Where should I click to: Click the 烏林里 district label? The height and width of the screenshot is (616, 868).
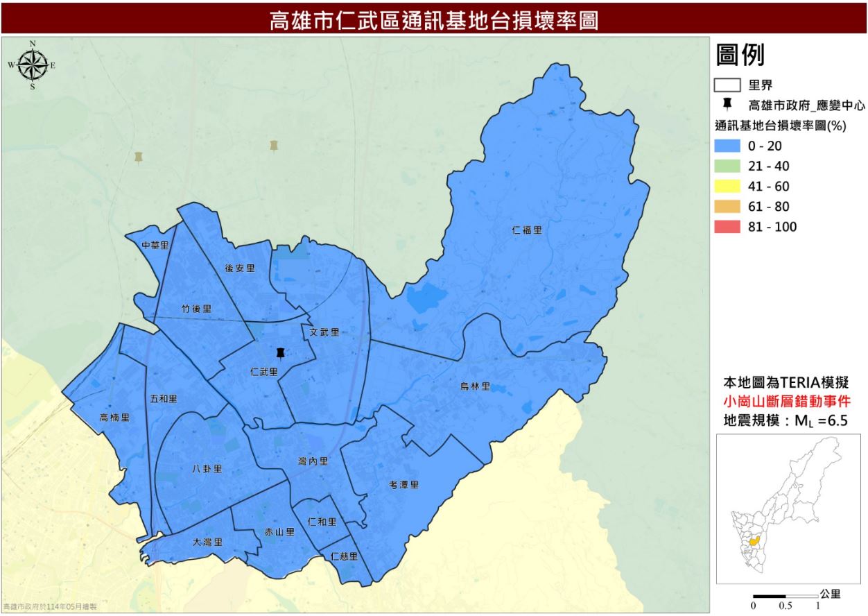[476, 386]
